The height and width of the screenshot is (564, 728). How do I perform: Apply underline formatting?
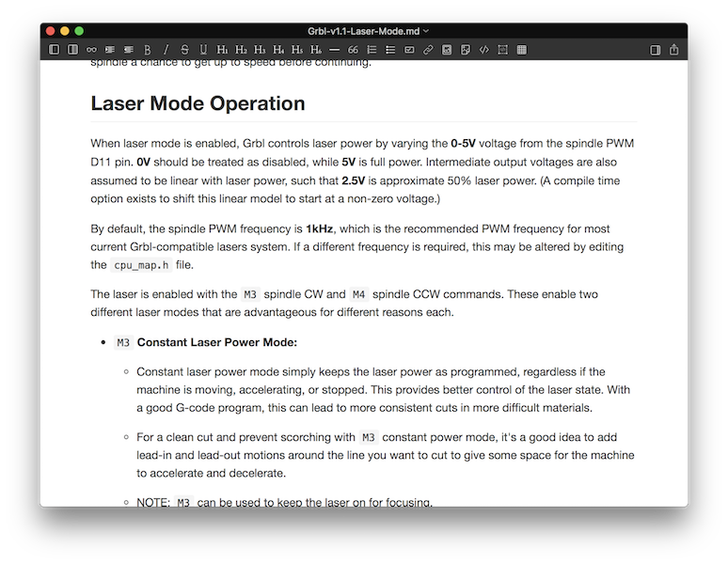[x=203, y=50]
